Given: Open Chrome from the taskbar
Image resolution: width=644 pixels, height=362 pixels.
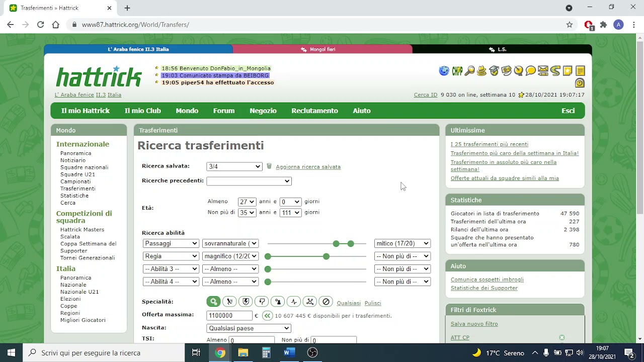Looking at the screenshot, I should [220, 352].
